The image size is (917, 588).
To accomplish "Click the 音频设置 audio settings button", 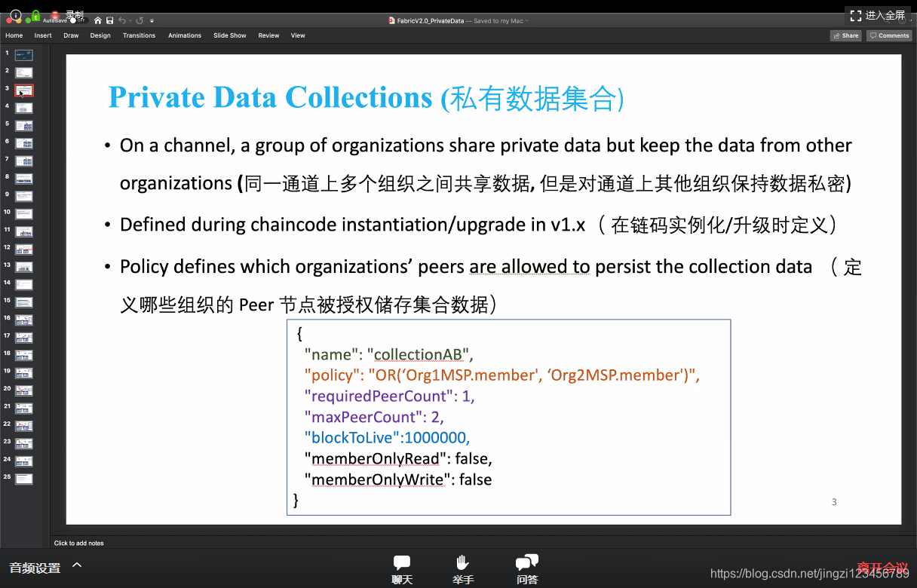I will (x=35, y=568).
